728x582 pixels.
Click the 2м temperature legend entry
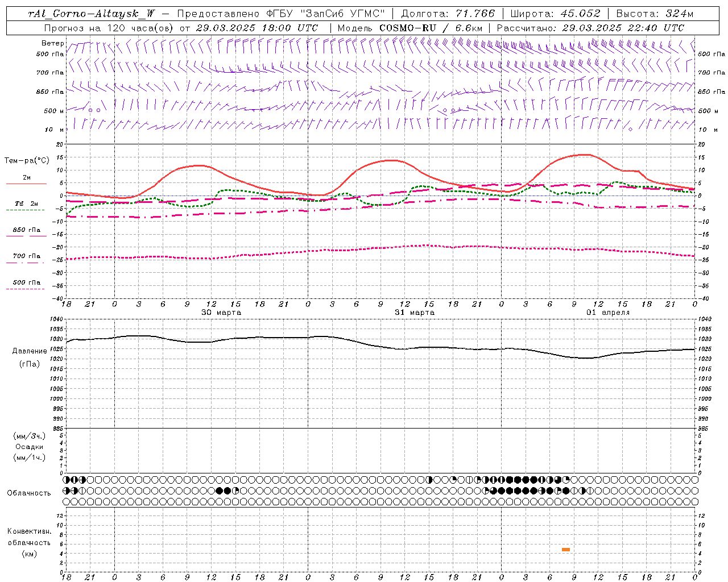coord(27,177)
